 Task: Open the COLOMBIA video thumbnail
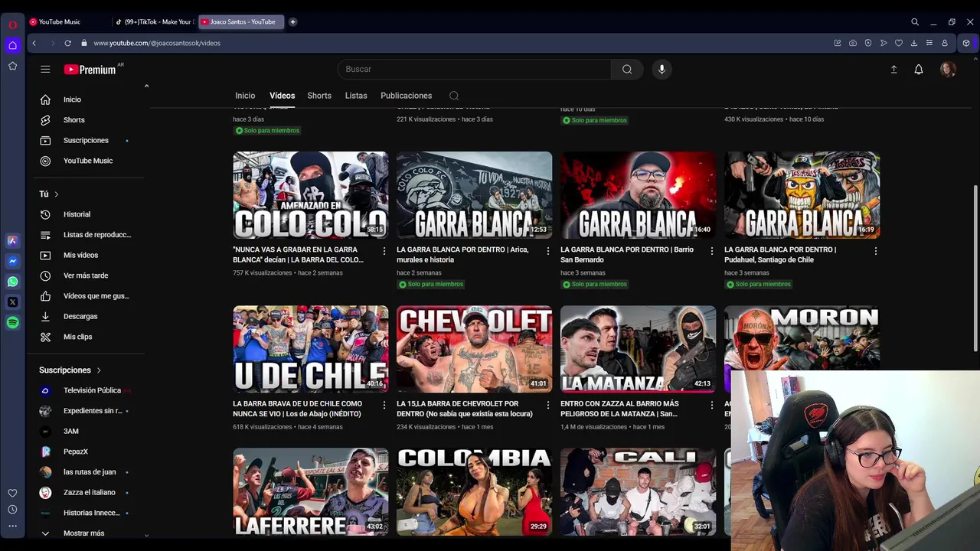tap(475, 491)
